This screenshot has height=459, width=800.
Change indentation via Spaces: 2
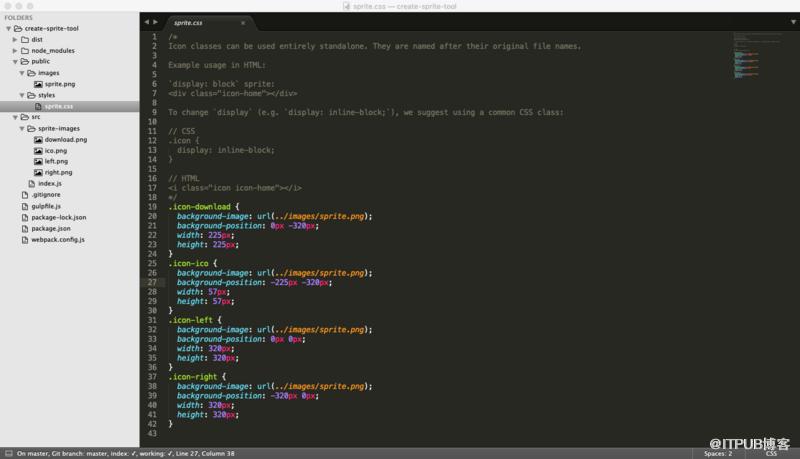(x=718, y=453)
